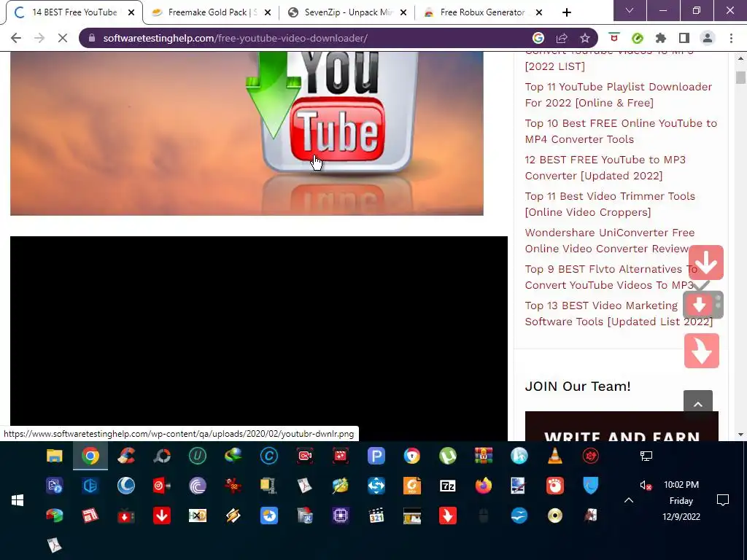Launch IObit Uninstaller green U icon
The height and width of the screenshot is (560, 747).
(x=197, y=456)
